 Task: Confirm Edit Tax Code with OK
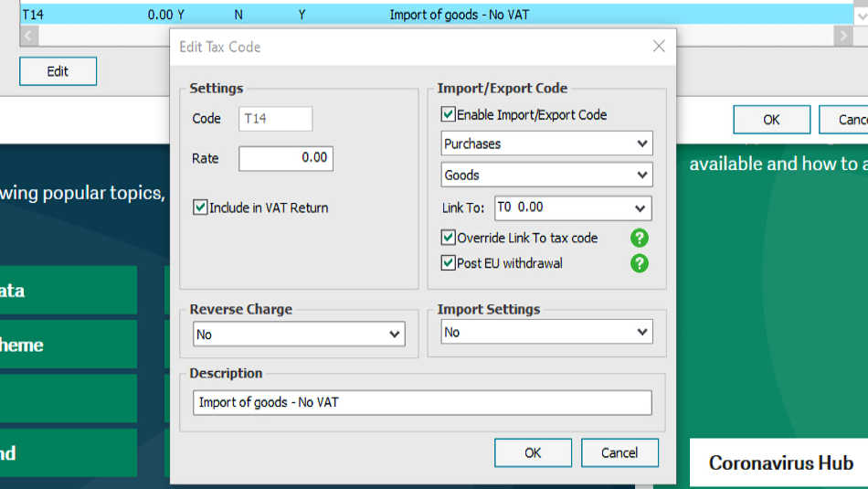[533, 453]
